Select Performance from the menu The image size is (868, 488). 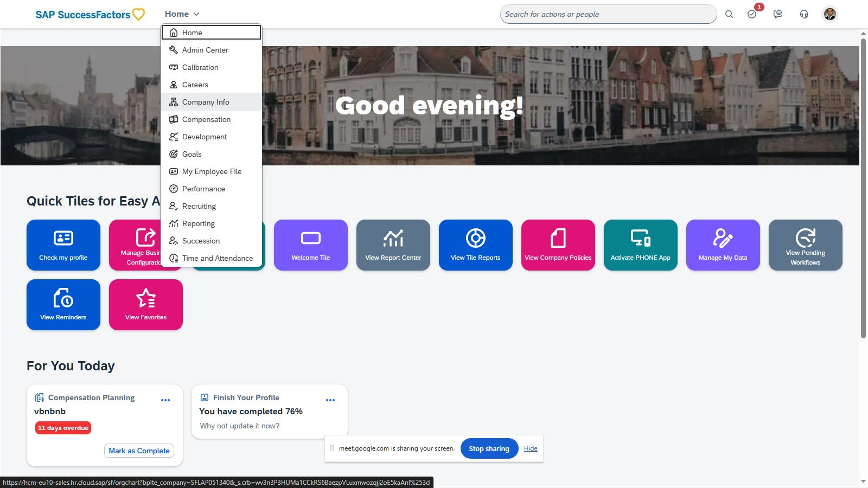click(x=212, y=189)
